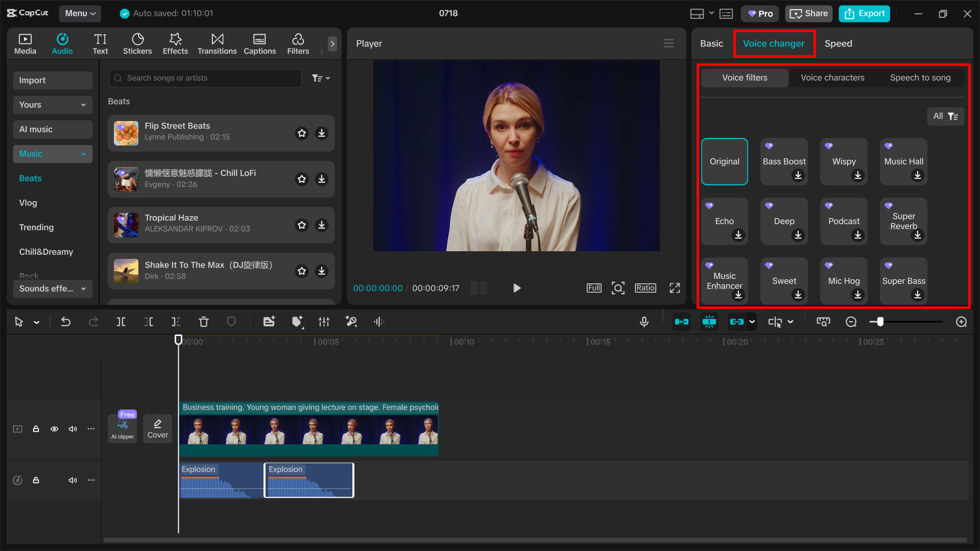
Task: Open the music filter sort dropdown
Action: click(321, 78)
